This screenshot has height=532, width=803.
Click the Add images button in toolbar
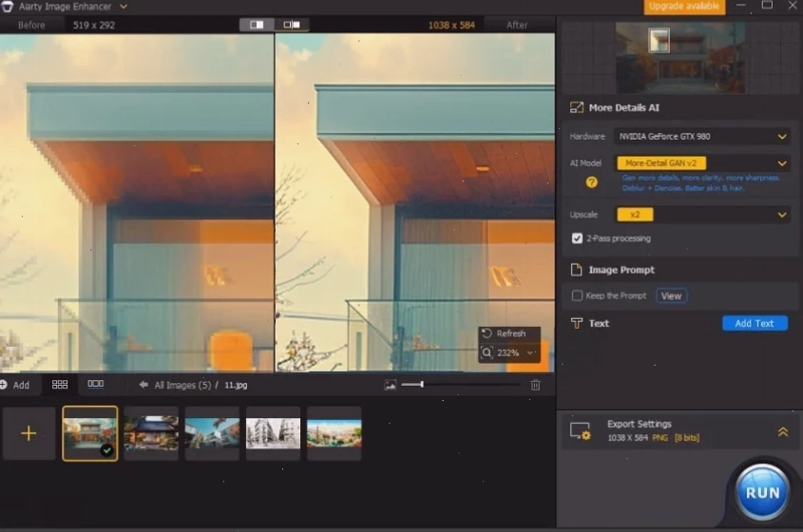tap(15, 385)
